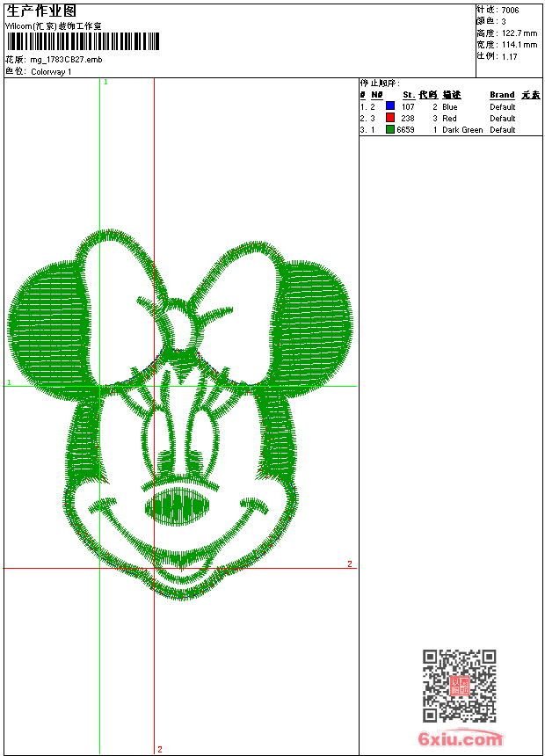Image resolution: width=545 pixels, height=756 pixels.
Task: Click the red color swatch in row 2
Action: (390, 118)
